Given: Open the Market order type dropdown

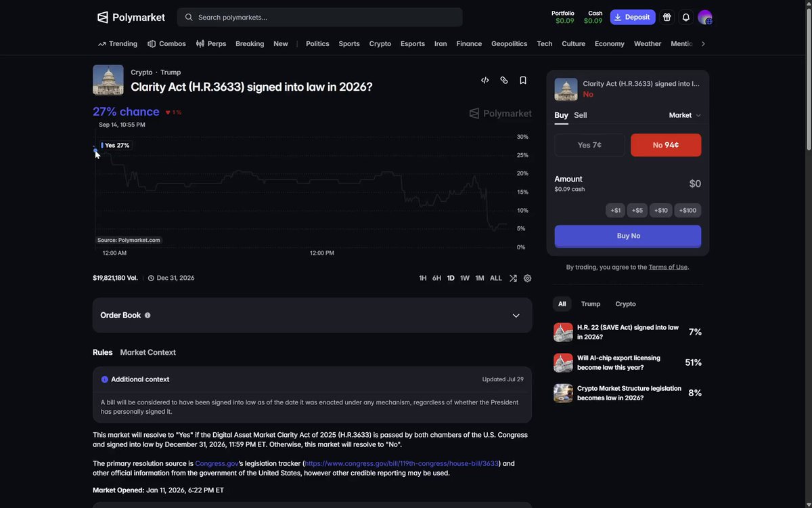Looking at the screenshot, I should (685, 115).
